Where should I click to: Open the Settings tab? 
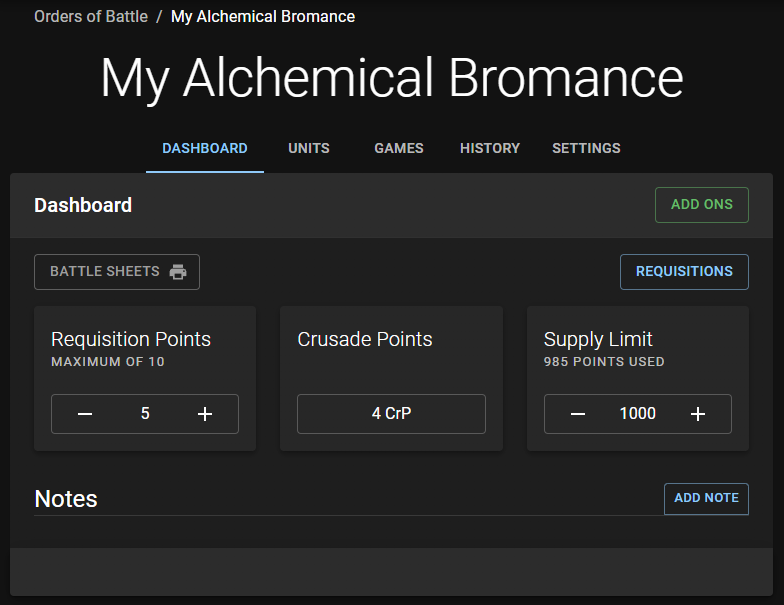click(586, 148)
